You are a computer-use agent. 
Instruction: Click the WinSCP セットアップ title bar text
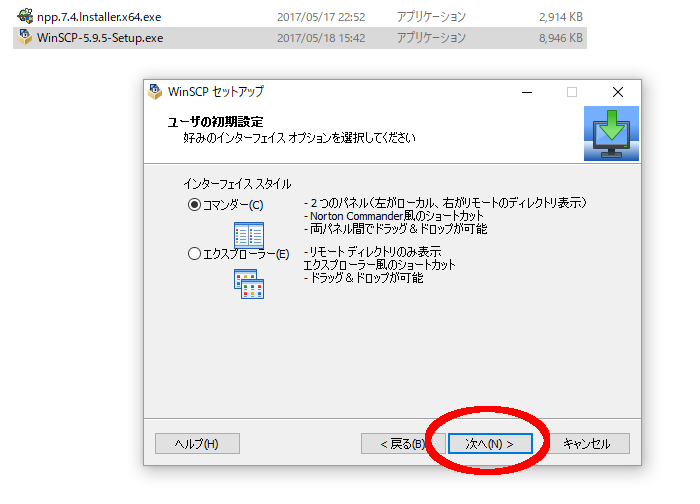[x=215, y=92]
